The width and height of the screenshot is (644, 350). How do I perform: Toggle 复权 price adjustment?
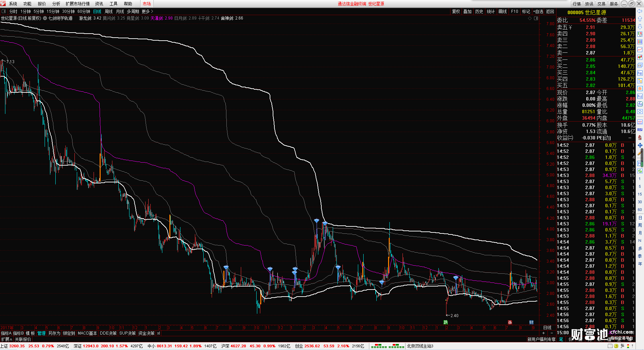point(456,11)
